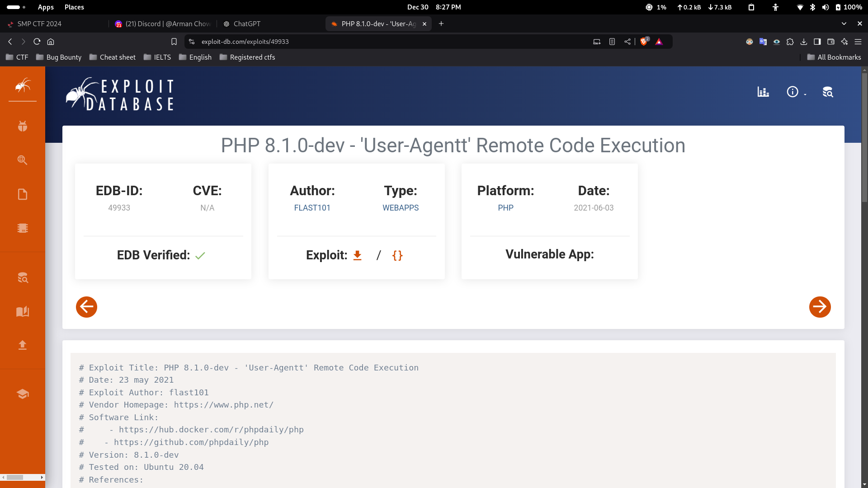View raw exploit via curly braces icon
The height and width of the screenshot is (488, 868).
tap(397, 255)
